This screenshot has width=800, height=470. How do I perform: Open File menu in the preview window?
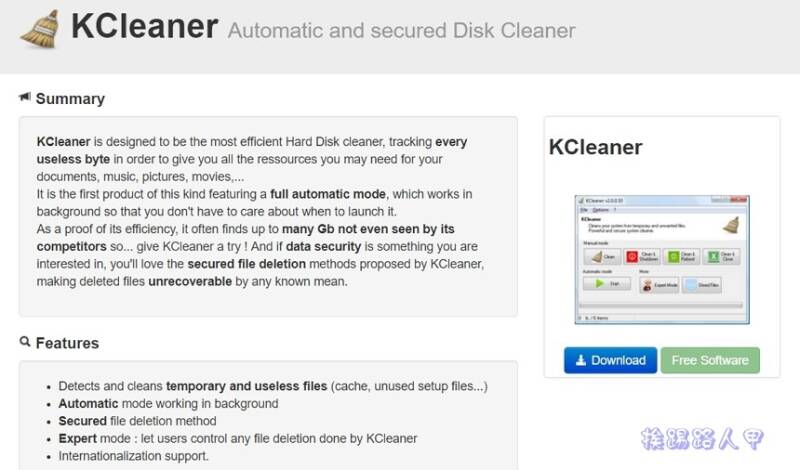[x=584, y=210]
